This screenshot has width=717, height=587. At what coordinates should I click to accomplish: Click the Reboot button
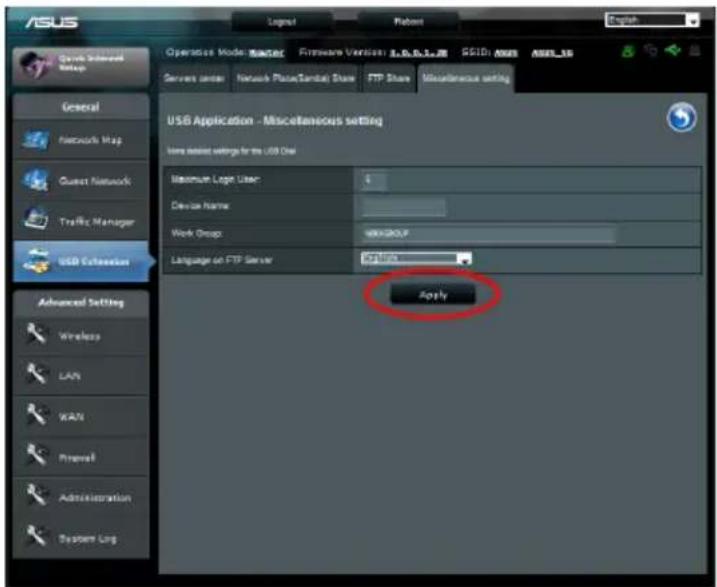408,21
